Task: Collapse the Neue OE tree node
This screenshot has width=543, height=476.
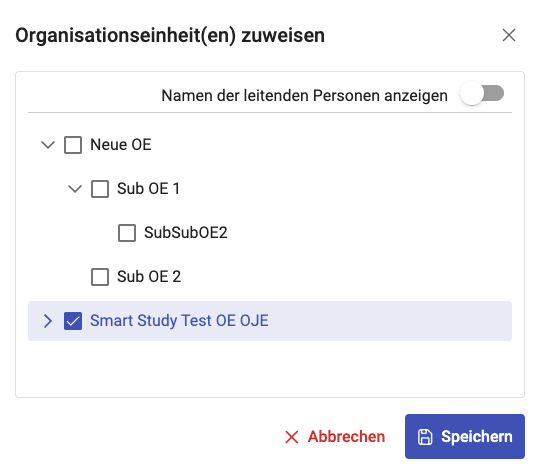Action: point(48,145)
